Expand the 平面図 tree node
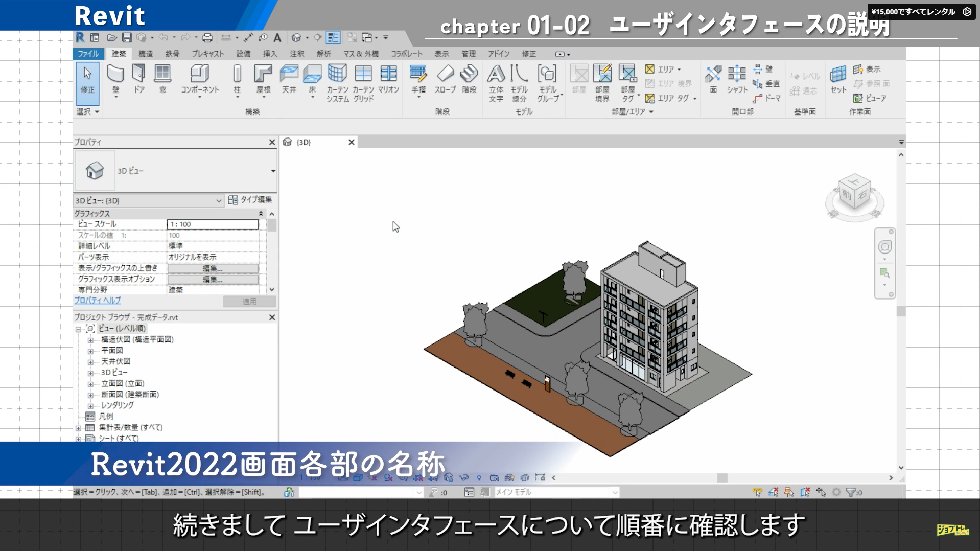980x551 pixels. (x=90, y=351)
